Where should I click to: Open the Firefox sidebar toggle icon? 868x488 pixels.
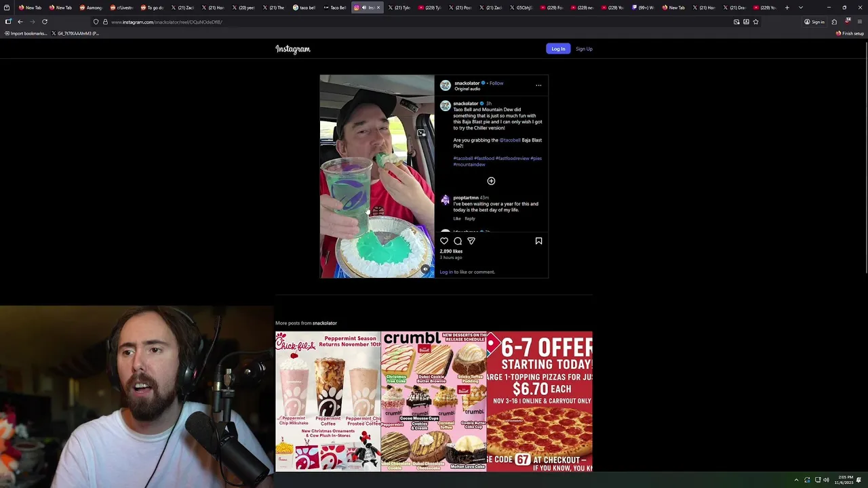pos(8,22)
